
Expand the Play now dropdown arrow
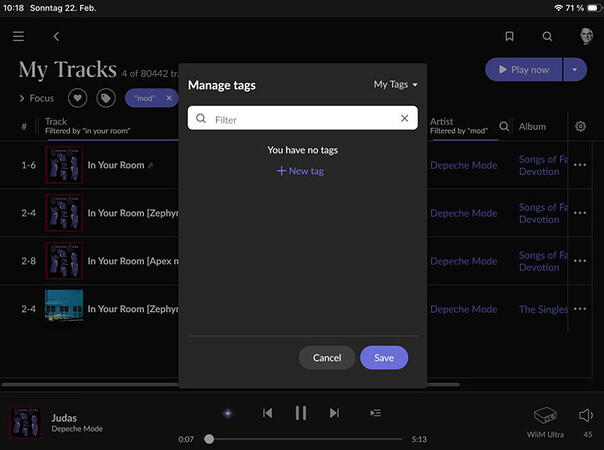click(574, 70)
